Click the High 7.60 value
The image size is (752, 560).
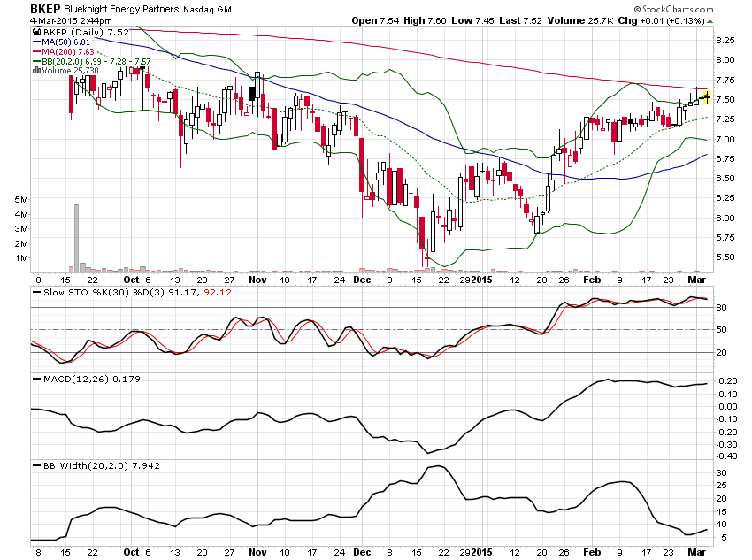[x=425, y=20]
